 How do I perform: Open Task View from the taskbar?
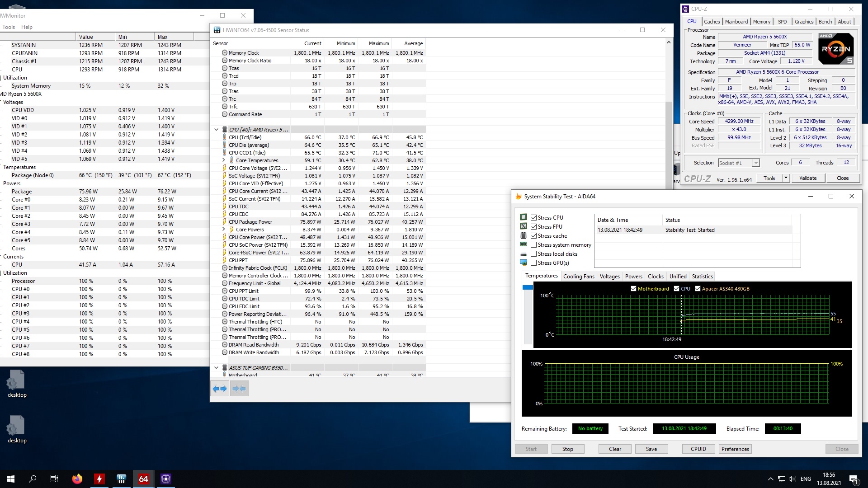(54, 479)
